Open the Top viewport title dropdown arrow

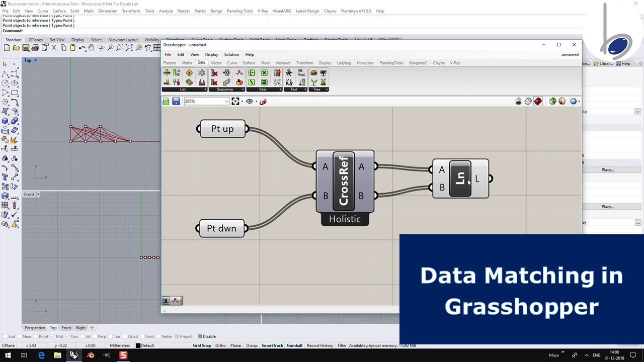coord(35,60)
